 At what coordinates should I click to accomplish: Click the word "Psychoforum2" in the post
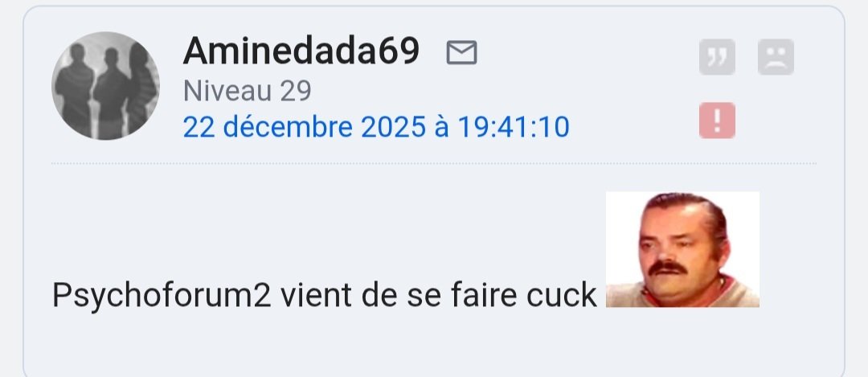(x=162, y=296)
